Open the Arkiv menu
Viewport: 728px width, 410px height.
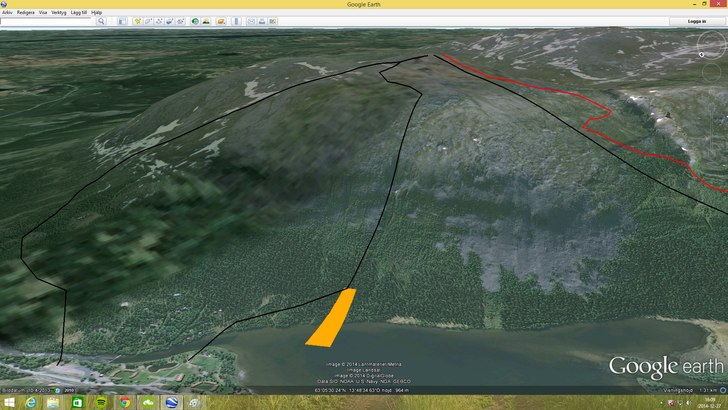pos(7,13)
